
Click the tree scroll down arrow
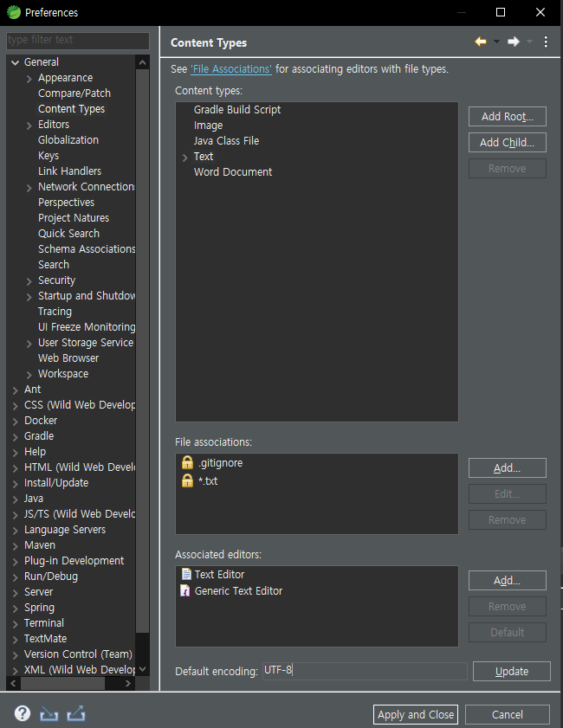(143, 669)
